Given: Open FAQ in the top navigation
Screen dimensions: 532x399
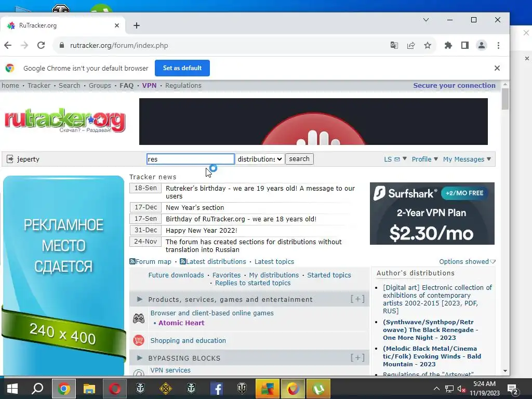Looking at the screenshot, I should tap(126, 86).
